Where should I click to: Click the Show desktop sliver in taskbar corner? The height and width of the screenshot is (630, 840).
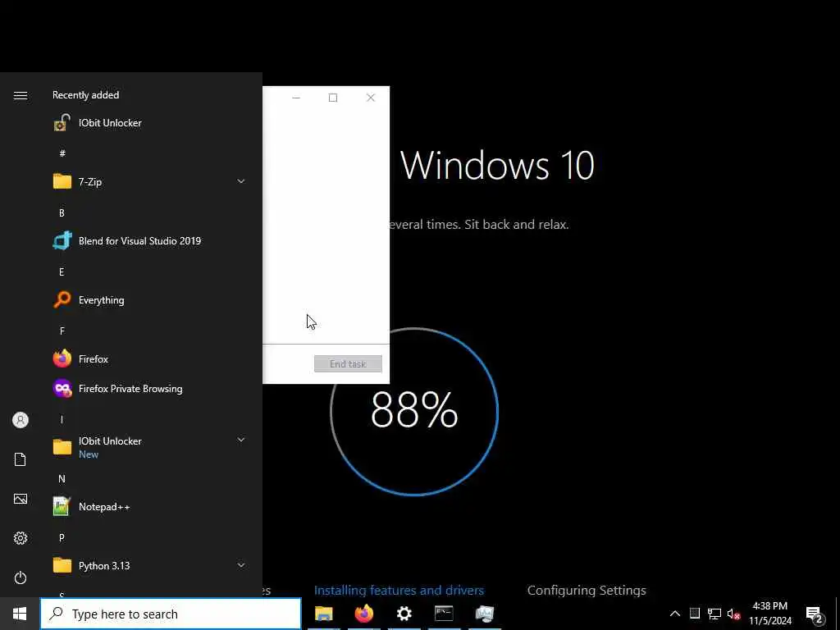[x=838, y=614]
